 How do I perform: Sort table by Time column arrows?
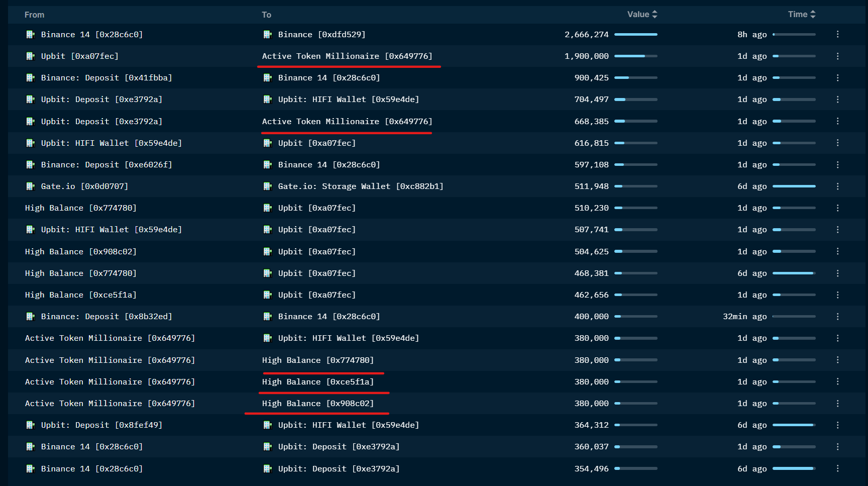point(813,15)
